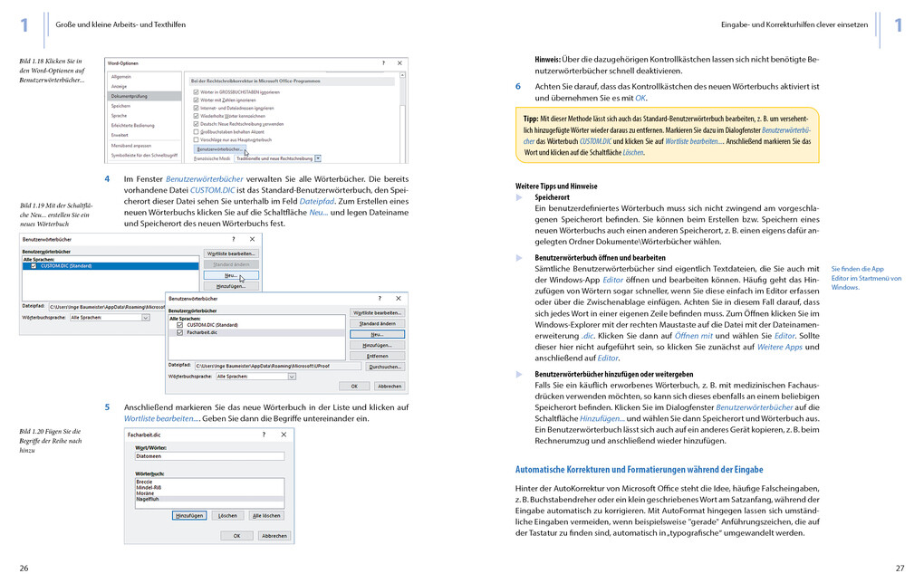Open Symbolleiste für den Schnellzugriff settings
The width and height of the screenshot is (924, 583).
click(144, 155)
